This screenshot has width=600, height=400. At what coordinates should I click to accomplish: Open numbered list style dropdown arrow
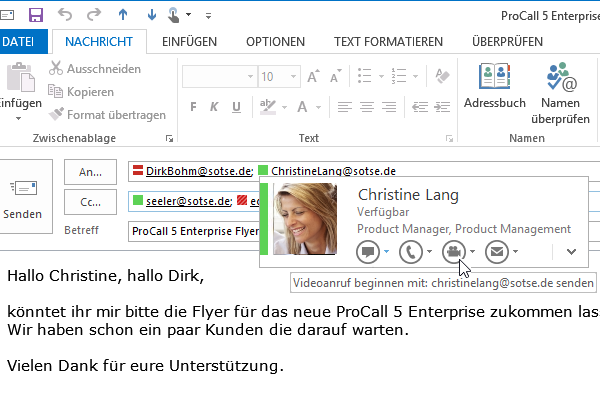(416, 77)
